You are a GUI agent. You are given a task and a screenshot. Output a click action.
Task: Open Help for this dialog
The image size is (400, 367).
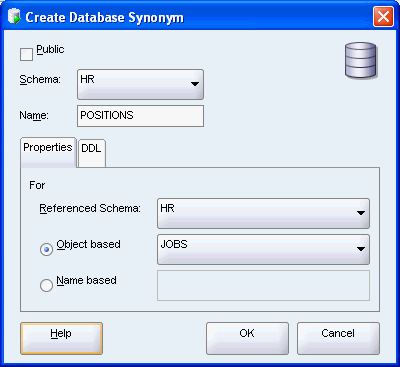click(61, 338)
